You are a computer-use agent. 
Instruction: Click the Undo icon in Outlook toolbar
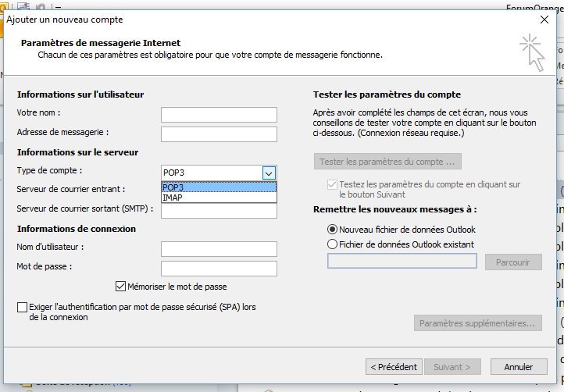click(41, 5)
